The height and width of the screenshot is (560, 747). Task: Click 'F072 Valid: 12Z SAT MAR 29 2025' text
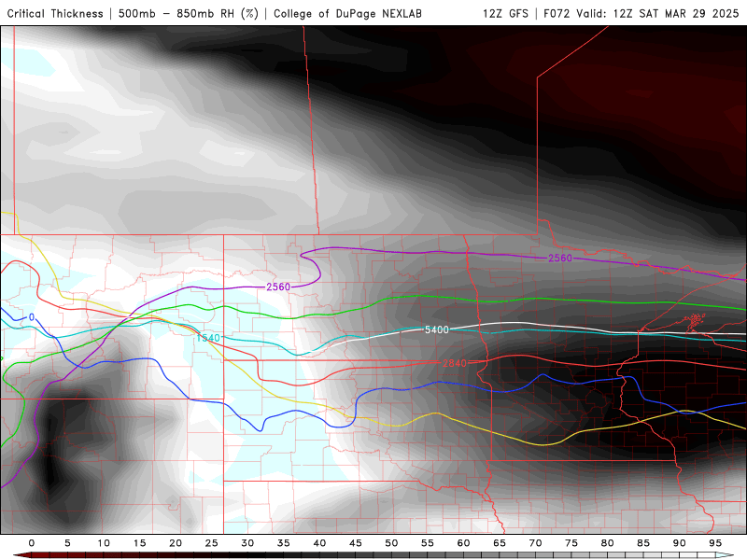(641, 13)
